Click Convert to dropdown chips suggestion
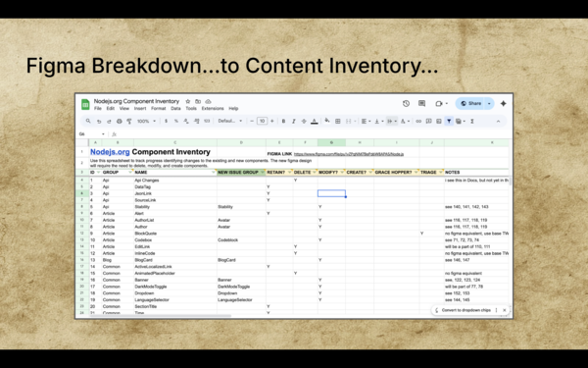 tap(465, 310)
